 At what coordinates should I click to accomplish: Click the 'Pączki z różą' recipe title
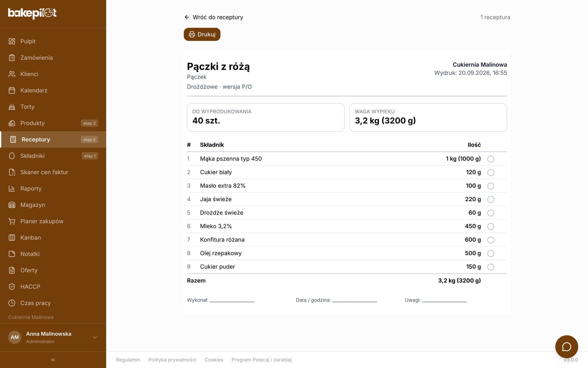(x=218, y=66)
